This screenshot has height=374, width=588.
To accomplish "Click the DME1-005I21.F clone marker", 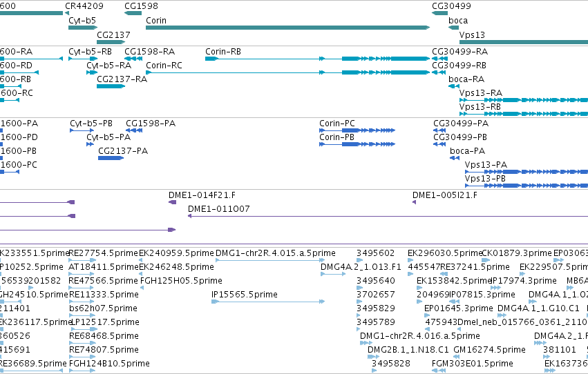I will 414,202.
